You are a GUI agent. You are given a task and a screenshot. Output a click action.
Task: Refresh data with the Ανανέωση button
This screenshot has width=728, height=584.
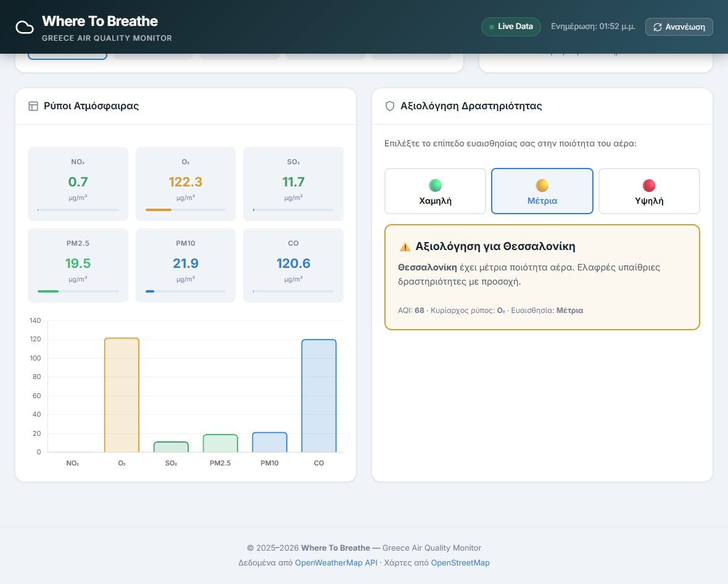point(679,27)
